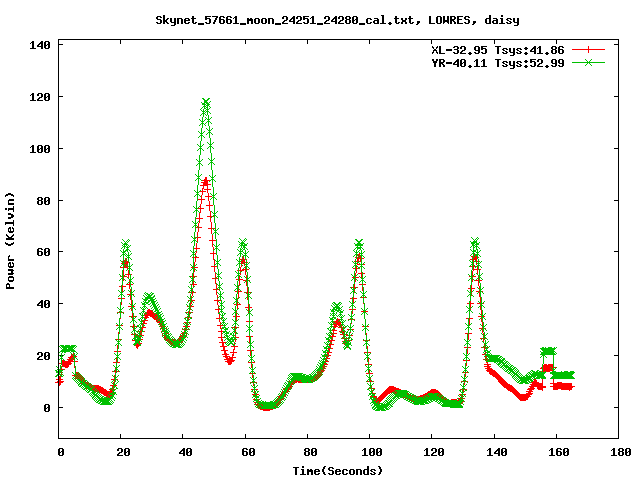The height and width of the screenshot is (480, 640).
Task: Click the XL-32.95 Tsys:41.86 legend entry
Action: tap(498, 50)
